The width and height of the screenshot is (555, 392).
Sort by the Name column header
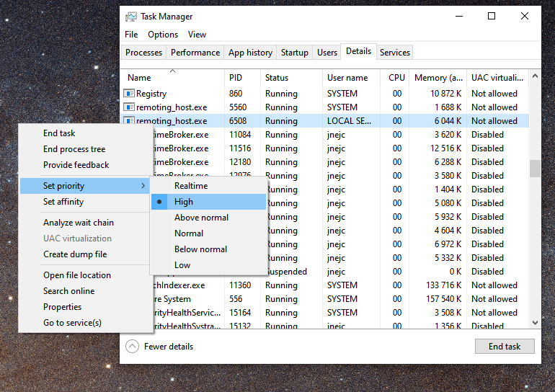[x=139, y=78]
